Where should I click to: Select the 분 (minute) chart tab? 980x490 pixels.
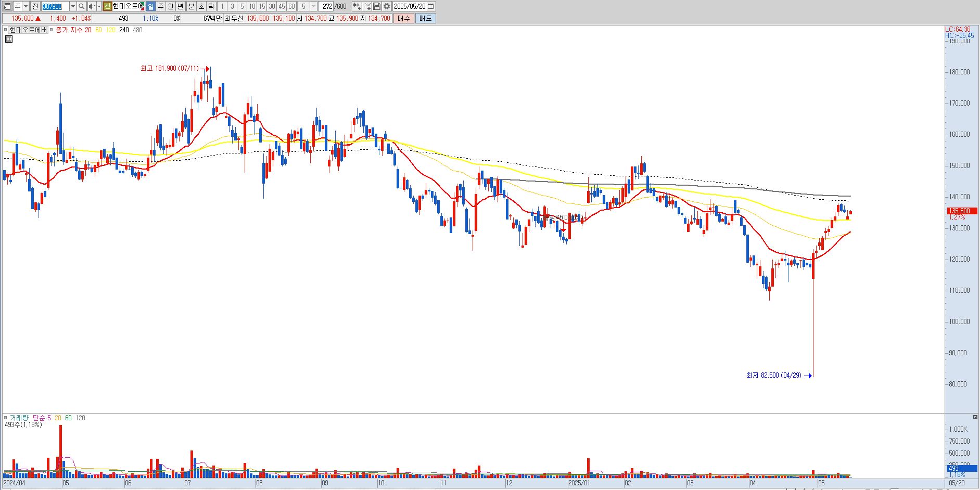click(x=191, y=6)
